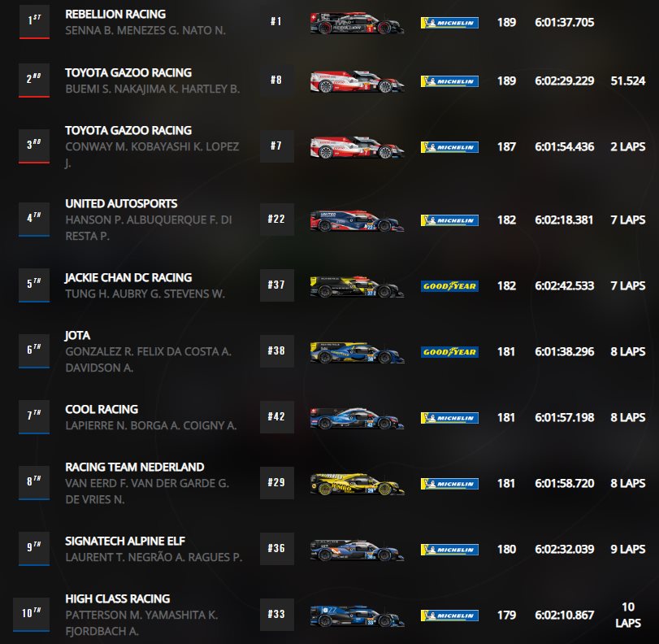Click the Goodyear logo for Jackie Chan DC Racing
659x644 pixels.
click(x=449, y=286)
